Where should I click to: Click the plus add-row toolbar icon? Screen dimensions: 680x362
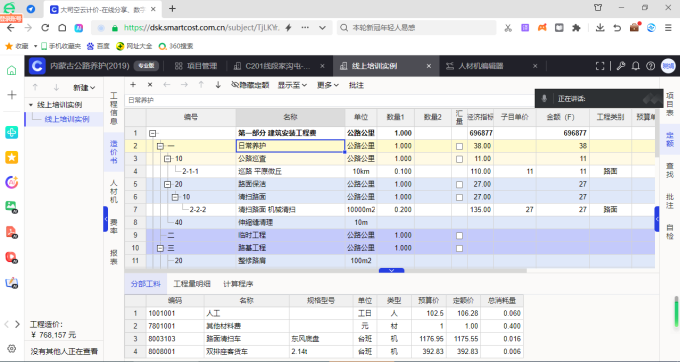[133, 85]
